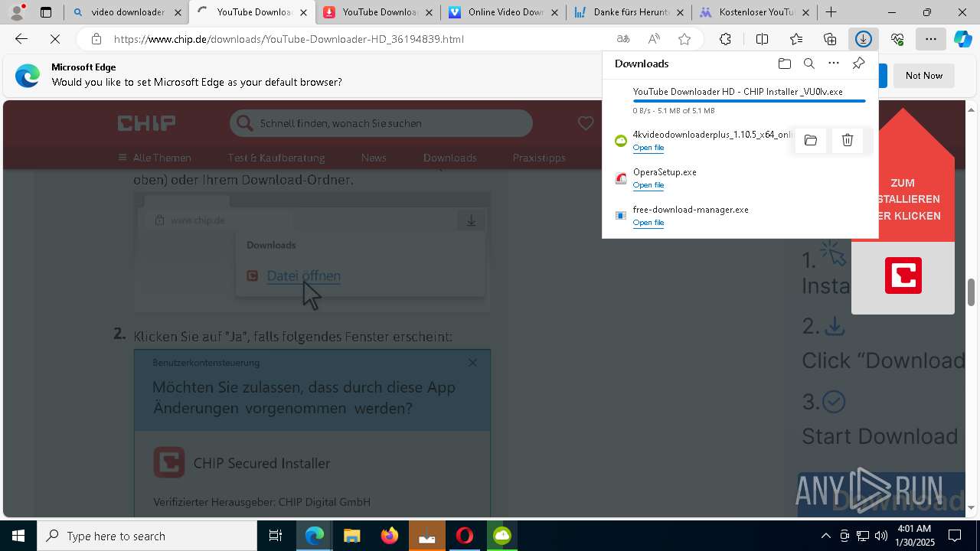
Task: Open Browser essentials icon
Action: (897, 39)
